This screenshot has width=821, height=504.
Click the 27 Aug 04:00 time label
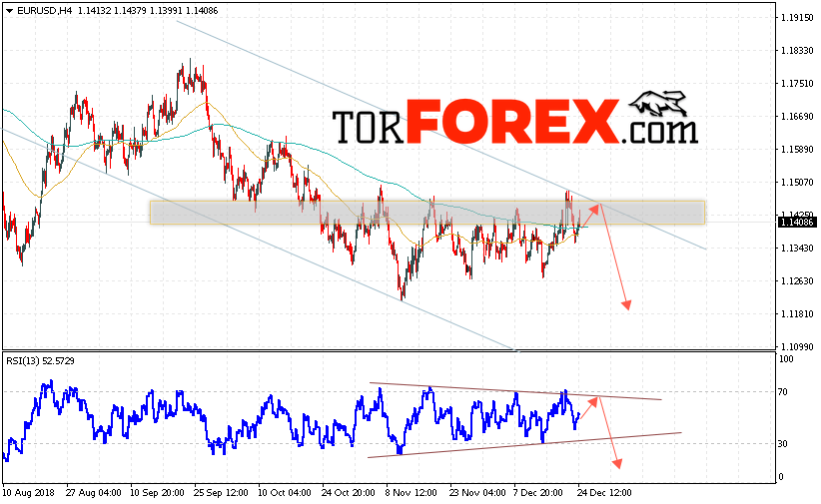(94, 493)
